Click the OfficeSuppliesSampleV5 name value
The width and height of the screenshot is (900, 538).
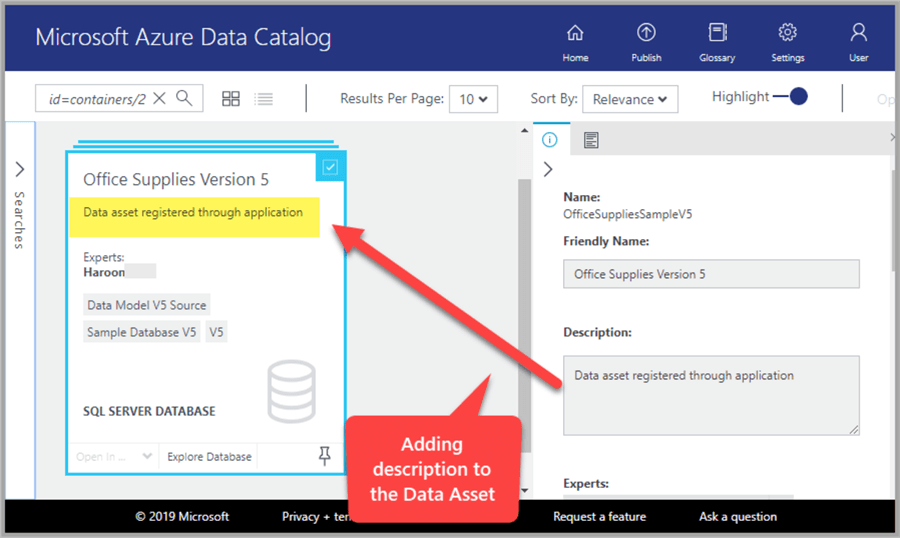pos(627,214)
